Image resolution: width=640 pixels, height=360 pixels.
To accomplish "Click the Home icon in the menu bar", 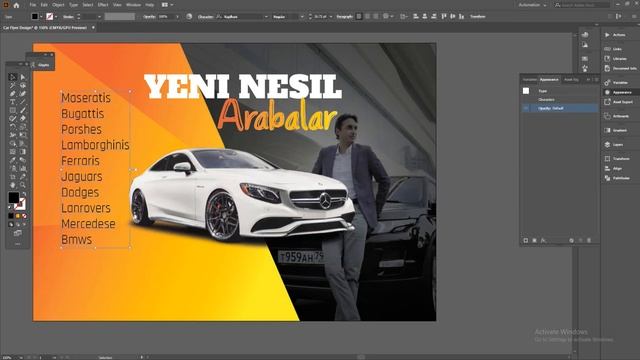I will tap(16, 5).
